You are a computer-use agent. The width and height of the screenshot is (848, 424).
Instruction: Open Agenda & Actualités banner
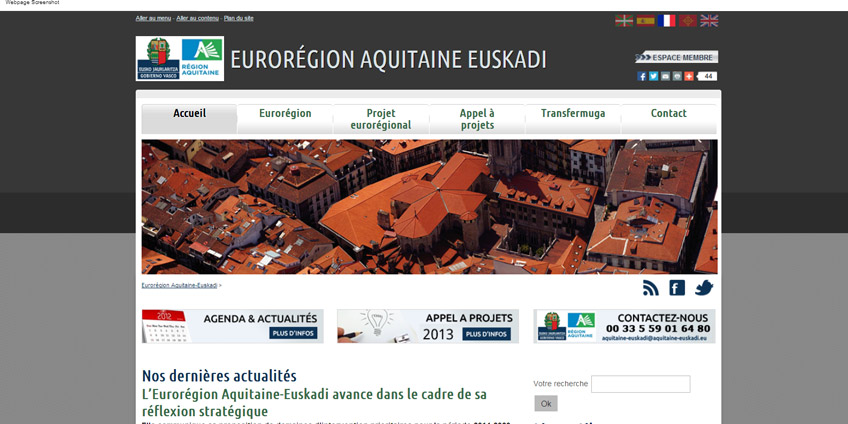point(233,326)
